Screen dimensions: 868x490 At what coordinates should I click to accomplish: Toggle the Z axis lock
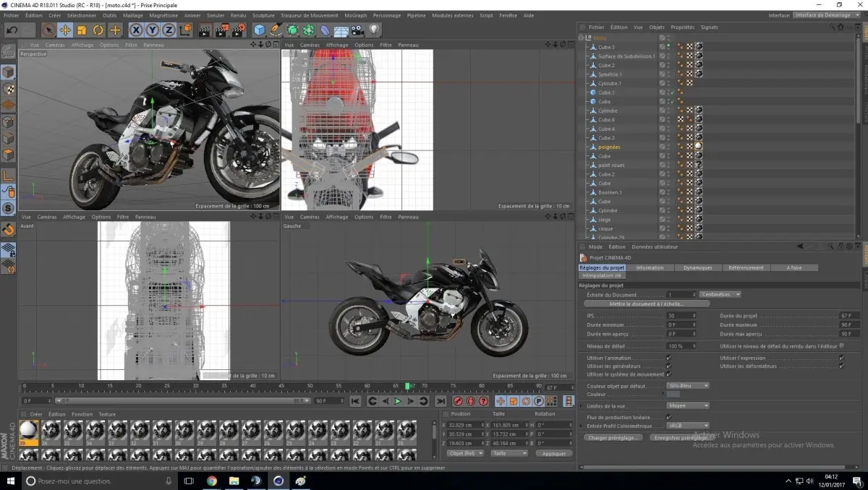tap(169, 30)
